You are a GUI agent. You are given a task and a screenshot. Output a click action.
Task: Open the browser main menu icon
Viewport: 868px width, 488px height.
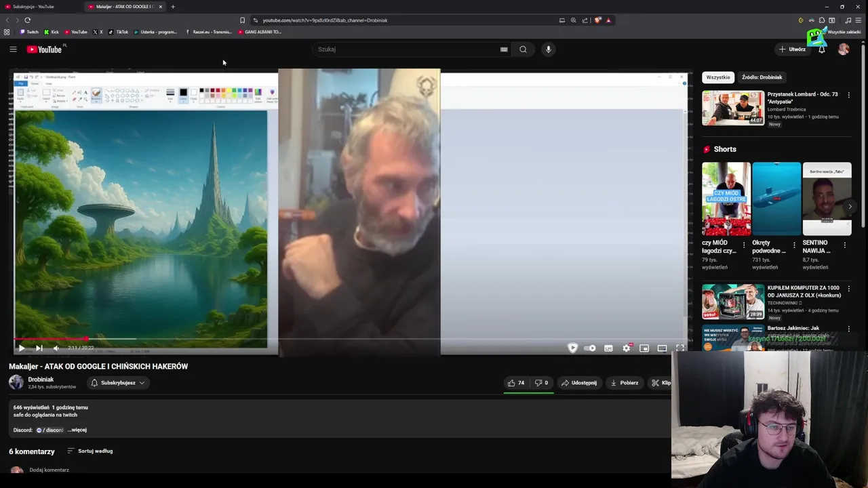(859, 20)
